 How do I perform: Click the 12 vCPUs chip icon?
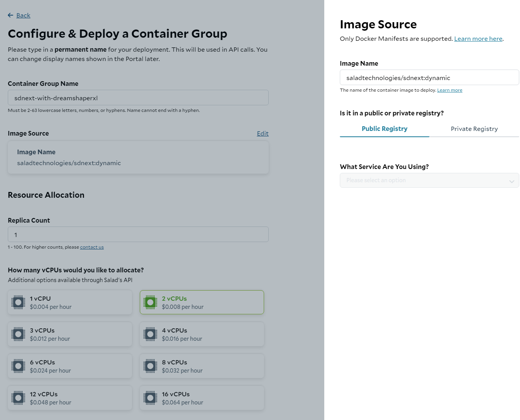(18, 398)
